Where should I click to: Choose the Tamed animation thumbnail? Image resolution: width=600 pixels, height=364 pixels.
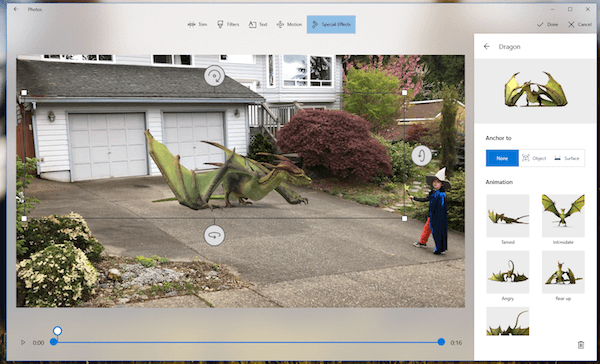[508, 216]
